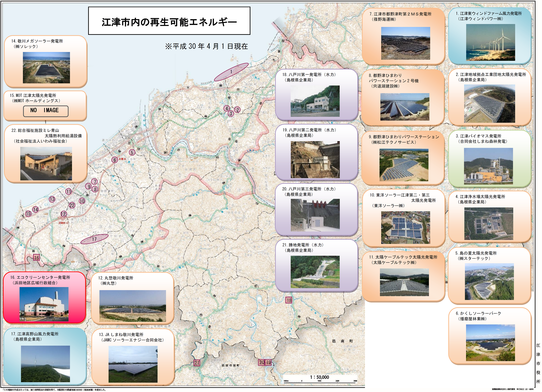Click the 邑南町 map label
This screenshot has width=542, height=392.
(x=343, y=341)
